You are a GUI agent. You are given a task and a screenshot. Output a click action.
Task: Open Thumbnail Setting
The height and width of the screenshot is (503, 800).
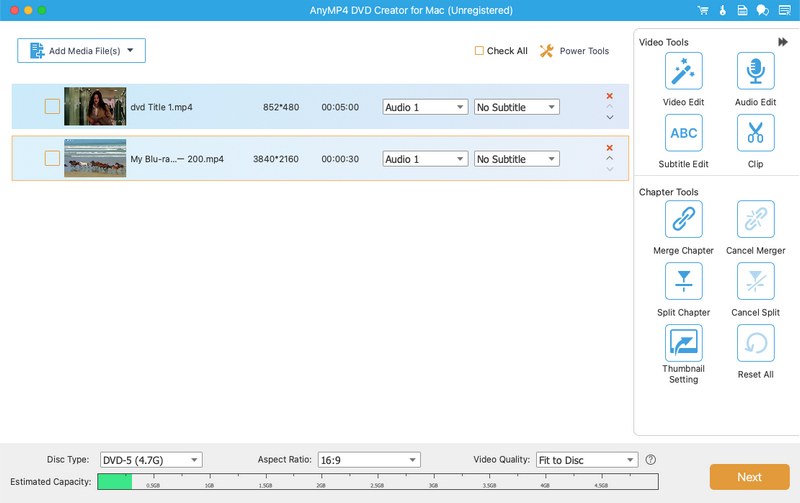(683, 343)
